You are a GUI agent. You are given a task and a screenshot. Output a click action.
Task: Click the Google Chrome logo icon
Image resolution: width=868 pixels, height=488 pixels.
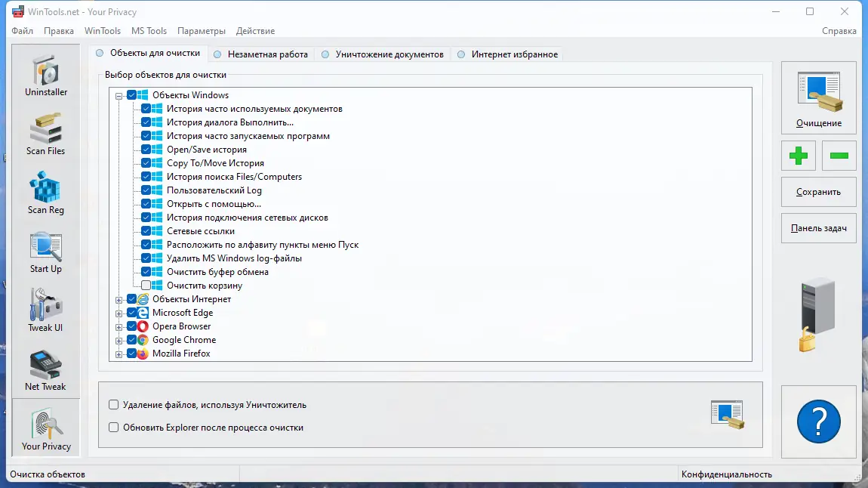(143, 340)
